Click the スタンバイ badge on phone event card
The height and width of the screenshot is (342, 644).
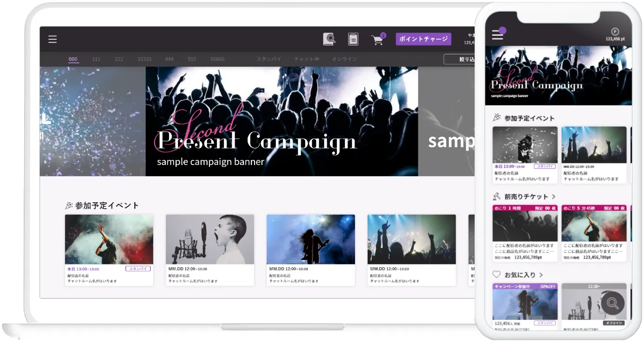click(545, 166)
